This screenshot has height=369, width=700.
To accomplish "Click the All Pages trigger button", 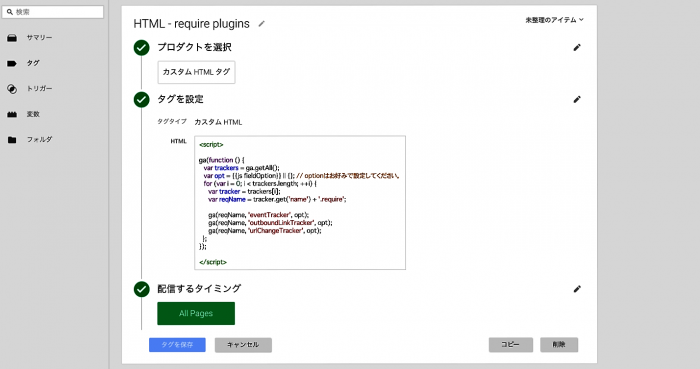I will pyautogui.click(x=196, y=313).
